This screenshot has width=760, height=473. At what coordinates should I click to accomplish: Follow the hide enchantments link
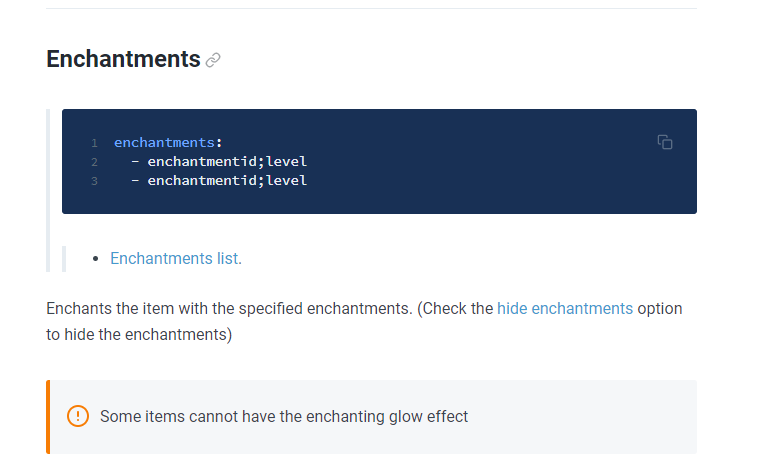[565, 308]
